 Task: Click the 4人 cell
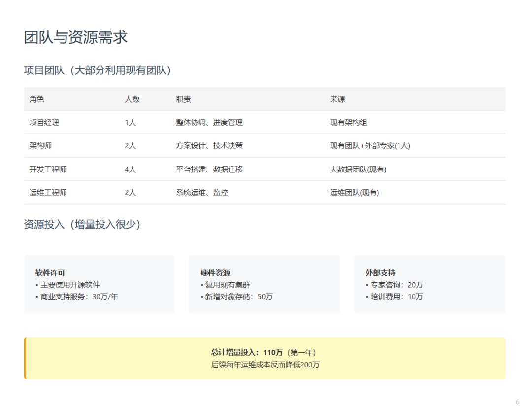[x=130, y=169]
